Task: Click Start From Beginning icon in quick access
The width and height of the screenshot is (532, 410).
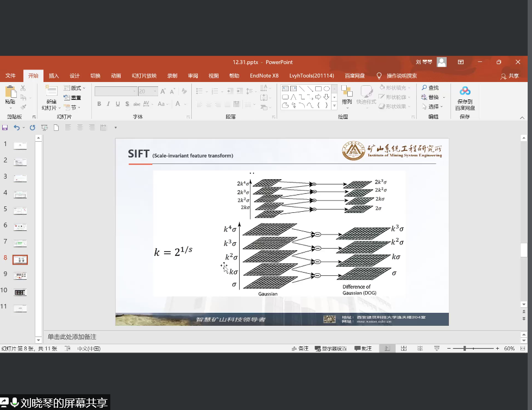Action: point(45,128)
